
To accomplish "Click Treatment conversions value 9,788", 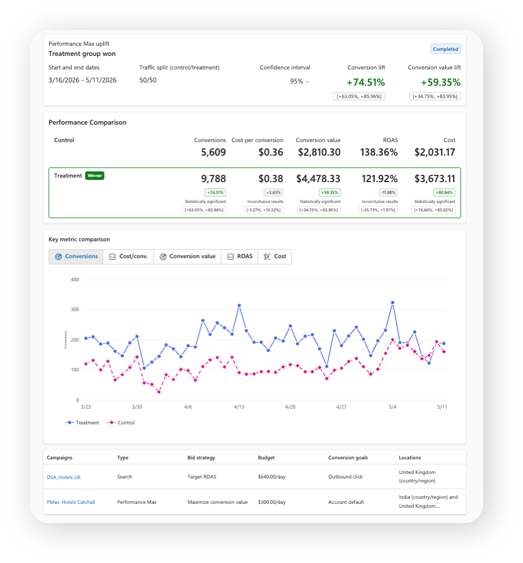I will (x=213, y=179).
